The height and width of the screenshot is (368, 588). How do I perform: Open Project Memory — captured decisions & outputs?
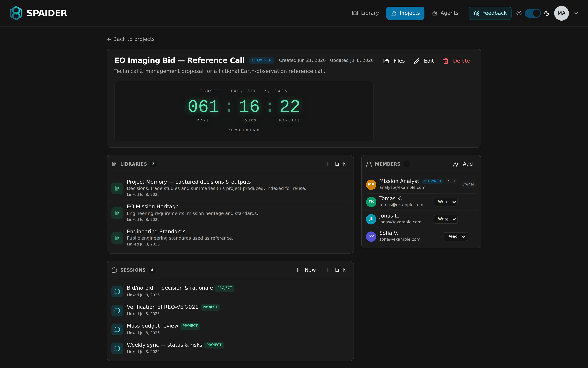pyautogui.click(x=188, y=182)
